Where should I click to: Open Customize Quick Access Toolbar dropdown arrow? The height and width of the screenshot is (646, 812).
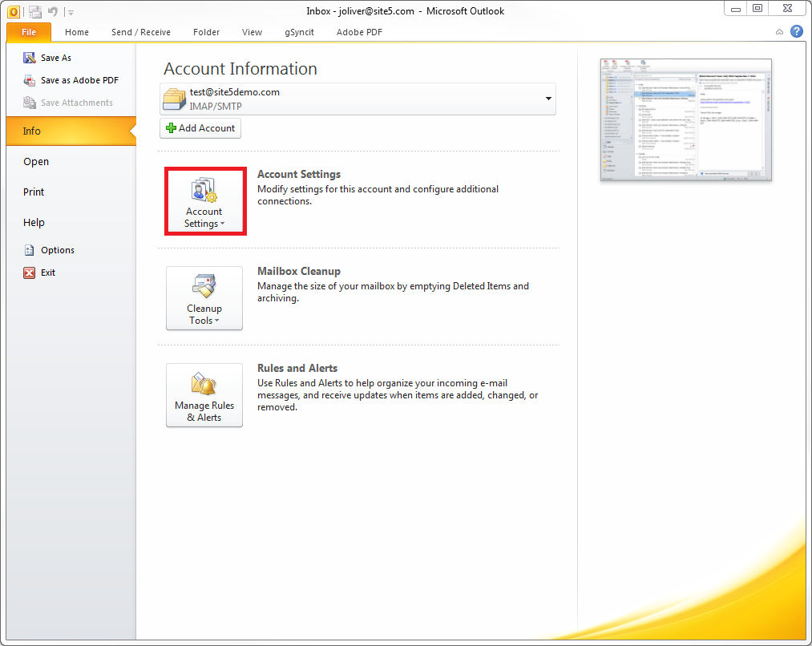click(x=71, y=12)
